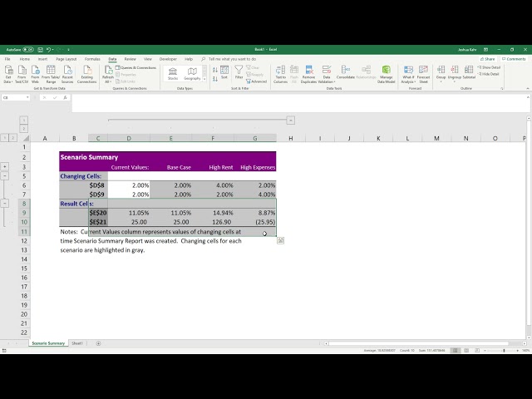The image size is (532, 399).
Task: Click the Refresh All icon
Action: coord(108,74)
